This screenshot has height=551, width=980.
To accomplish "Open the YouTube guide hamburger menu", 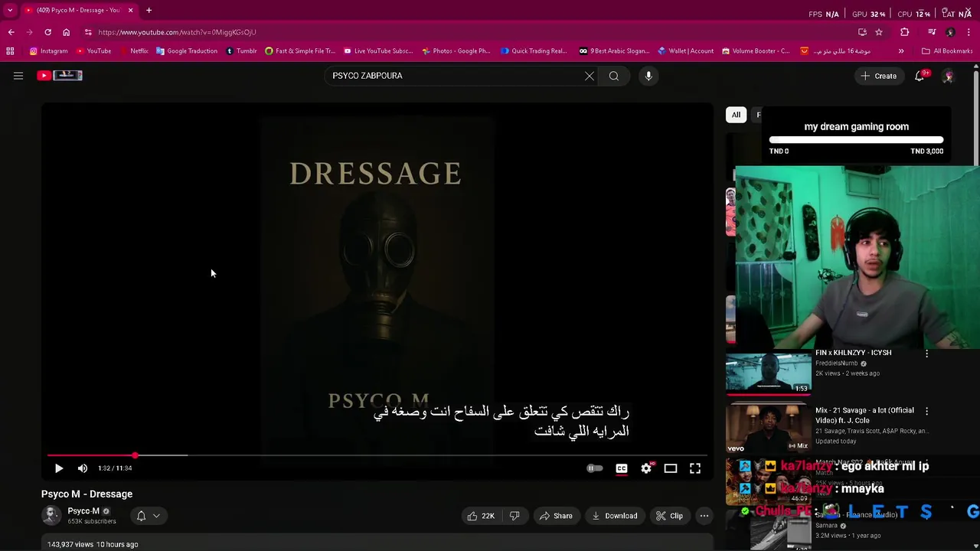I will click(x=18, y=76).
